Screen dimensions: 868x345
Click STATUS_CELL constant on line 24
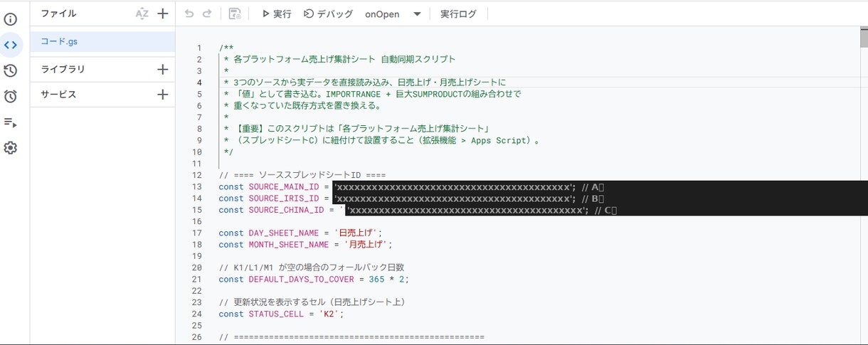click(x=275, y=314)
